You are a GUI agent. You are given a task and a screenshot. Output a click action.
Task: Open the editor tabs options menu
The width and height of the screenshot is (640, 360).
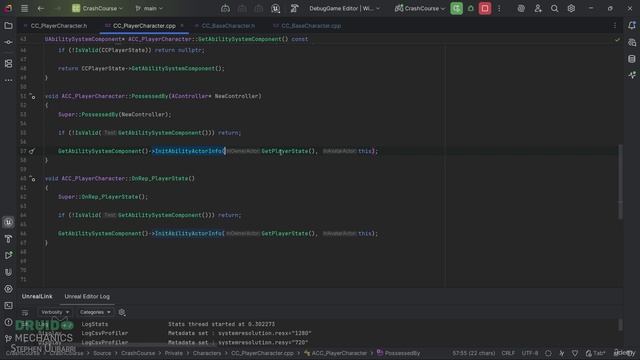(615, 26)
